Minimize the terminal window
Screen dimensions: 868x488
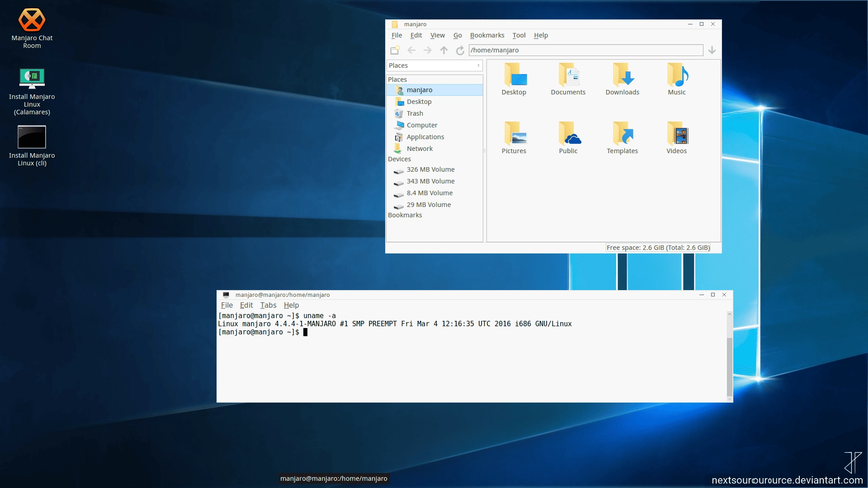click(702, 295)
